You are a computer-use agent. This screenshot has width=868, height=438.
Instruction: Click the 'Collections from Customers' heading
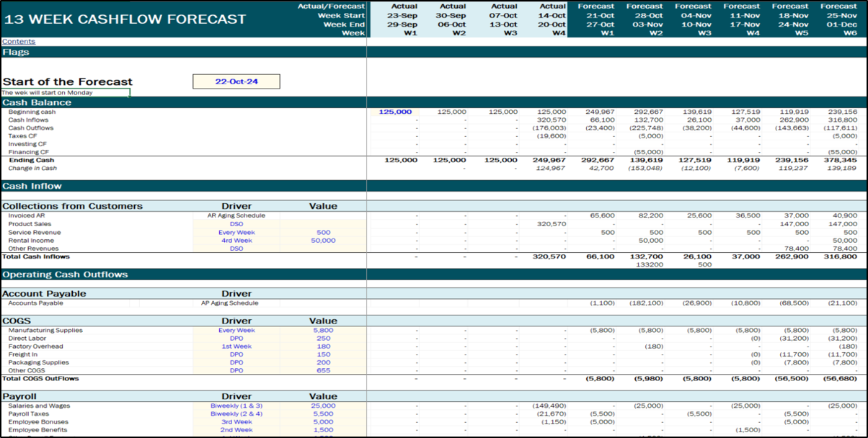pyautogui.click(x=72, y=206)
